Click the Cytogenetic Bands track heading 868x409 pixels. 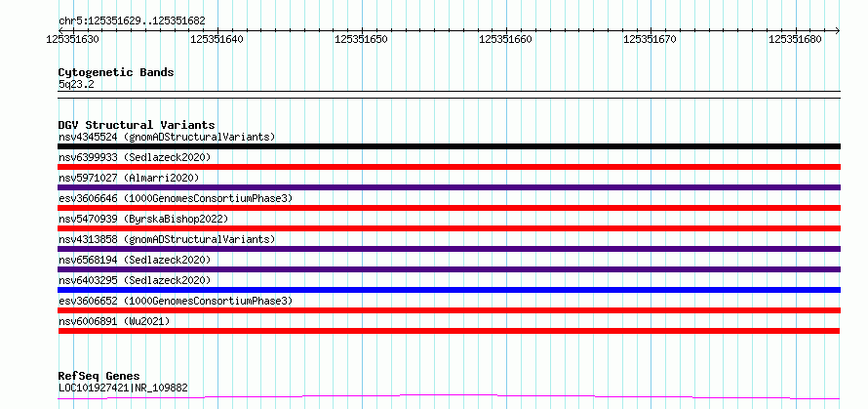(116, 72)
